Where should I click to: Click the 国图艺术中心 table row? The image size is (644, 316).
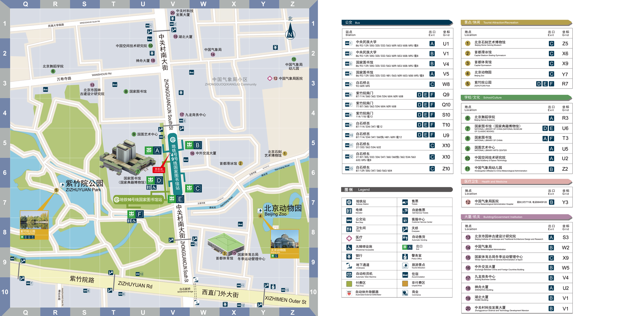point(517,149)
